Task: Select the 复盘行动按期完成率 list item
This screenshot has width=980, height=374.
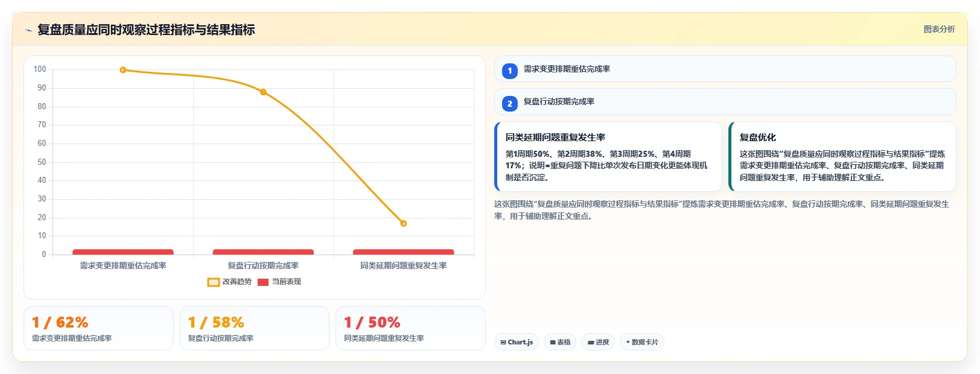Action: [725, 101]
